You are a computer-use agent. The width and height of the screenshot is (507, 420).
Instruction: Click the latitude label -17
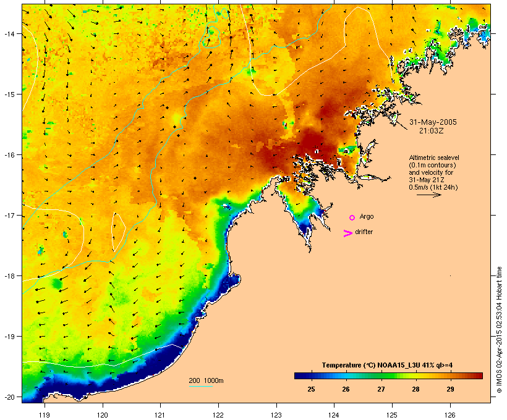point(9,216)
